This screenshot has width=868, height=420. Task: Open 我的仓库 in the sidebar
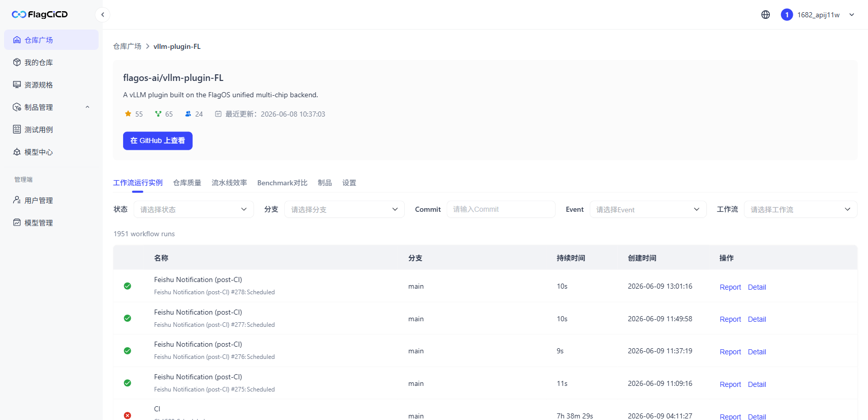pyautogui.click(x=51, y=62)
